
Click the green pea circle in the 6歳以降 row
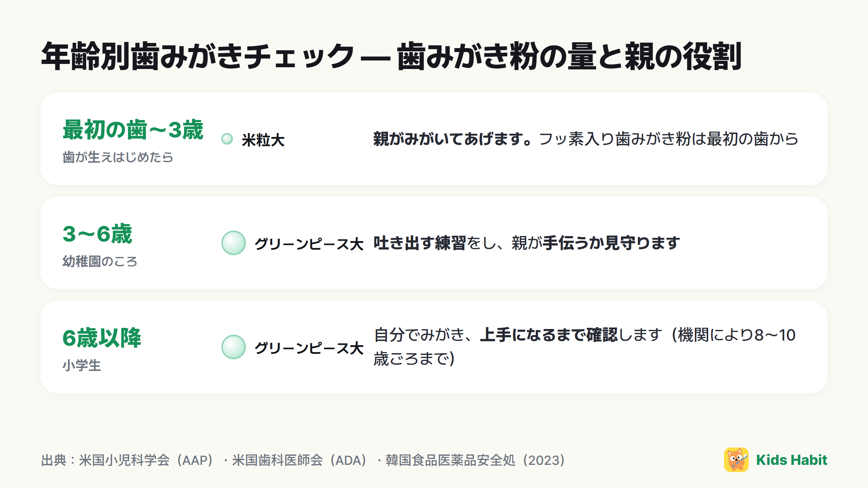[234, 347]
